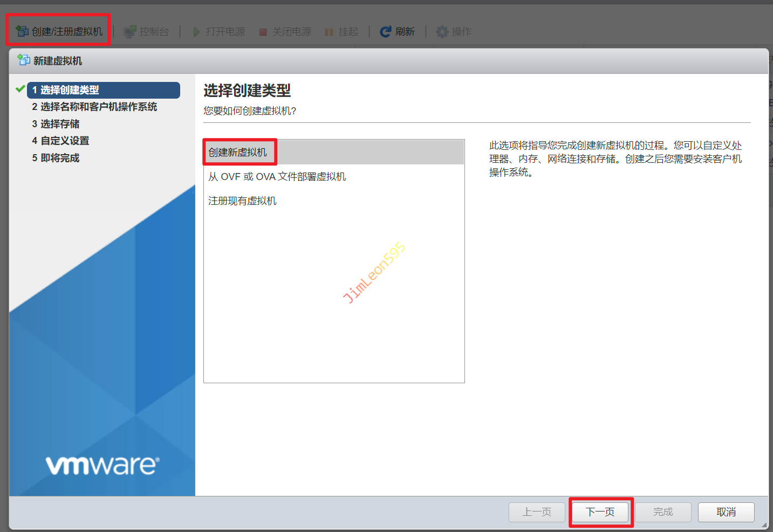Viewport: 773px width, 532px height.
Task: Click the 上一页 button
Action: click(x=537, y=512)
